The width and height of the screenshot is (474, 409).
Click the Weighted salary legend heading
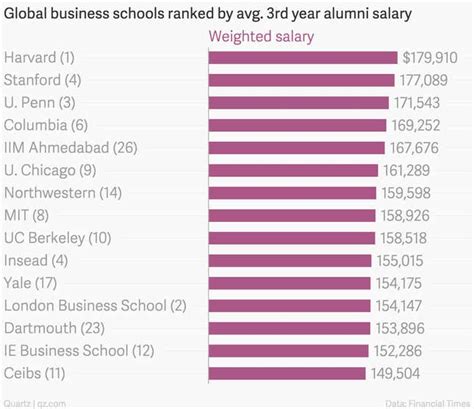(261, 36)
